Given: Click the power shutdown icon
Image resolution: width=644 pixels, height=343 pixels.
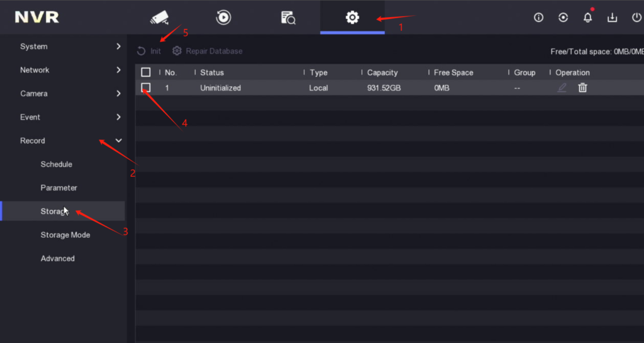Looking at the screenshot, I should pos(636,18).
